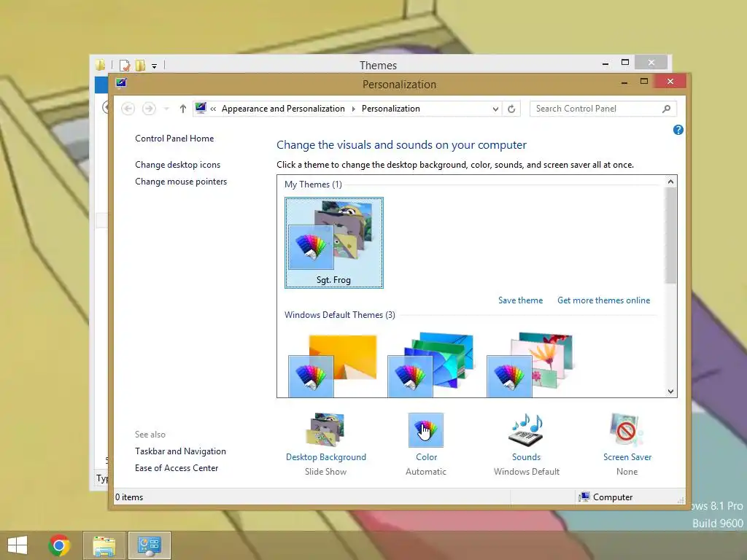747x560 pixels.
Task: Open the Color settings icon
Action: (426, 430)
